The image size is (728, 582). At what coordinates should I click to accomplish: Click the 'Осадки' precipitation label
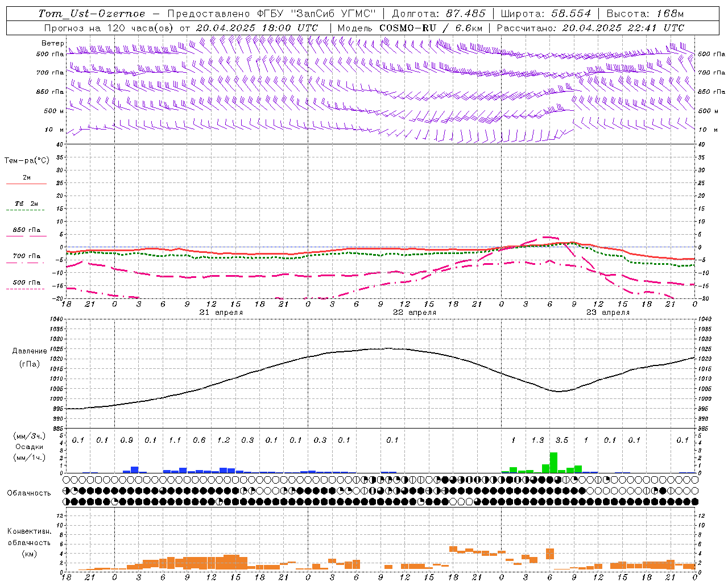[30, 447]
